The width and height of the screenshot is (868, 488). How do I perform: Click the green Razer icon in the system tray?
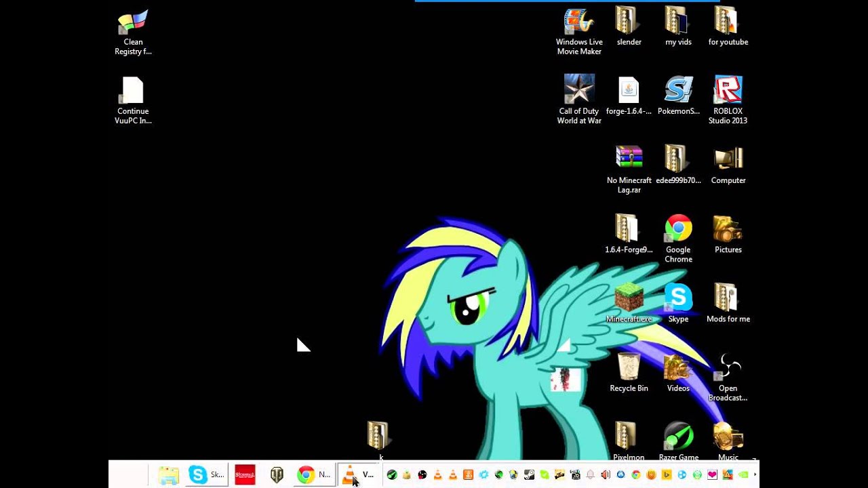[x=392, y=474]
